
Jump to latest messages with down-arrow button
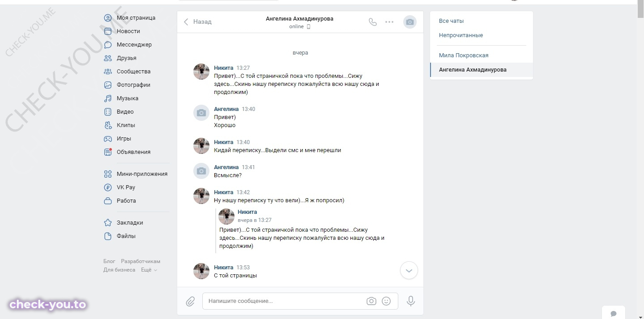point(409,271)
